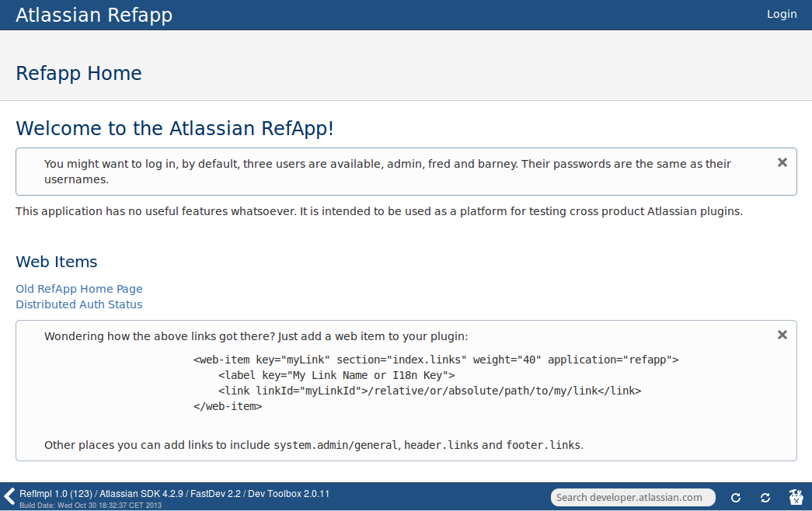Open the Old RefApp Home Page link

pyautogui.click(x=78, y=289)
